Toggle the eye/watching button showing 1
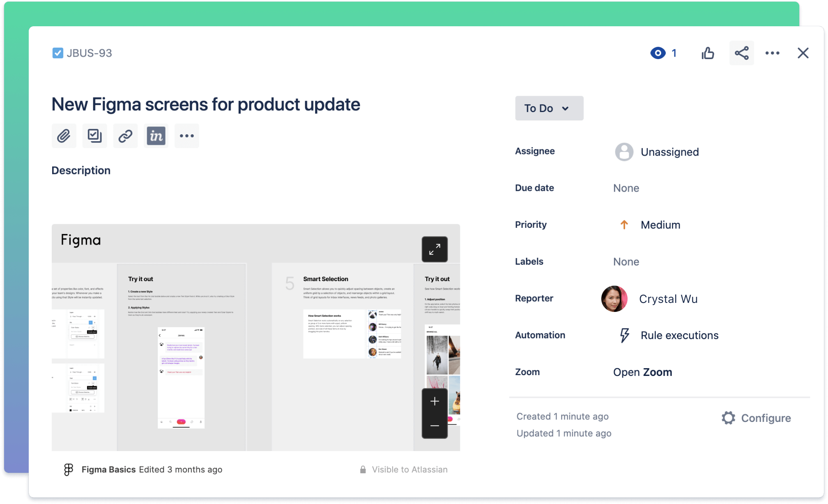This screenshot has width=828, height=504. [658, 53]
